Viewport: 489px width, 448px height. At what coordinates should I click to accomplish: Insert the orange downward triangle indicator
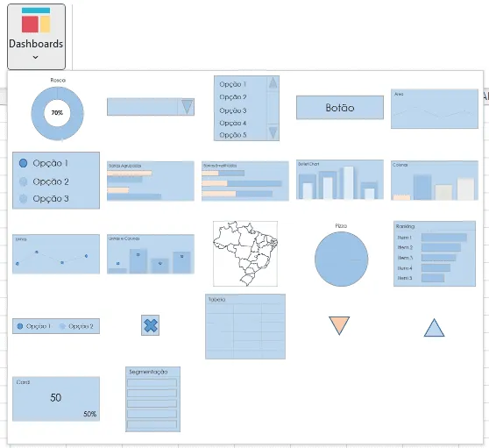(x=339, y=325)
